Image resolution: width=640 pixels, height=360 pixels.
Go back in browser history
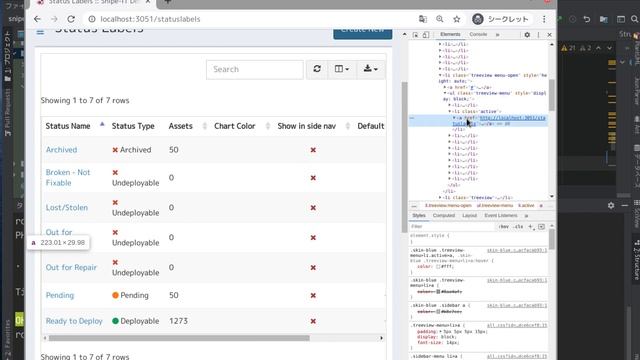pyautogui.click(x=37, y=19)
